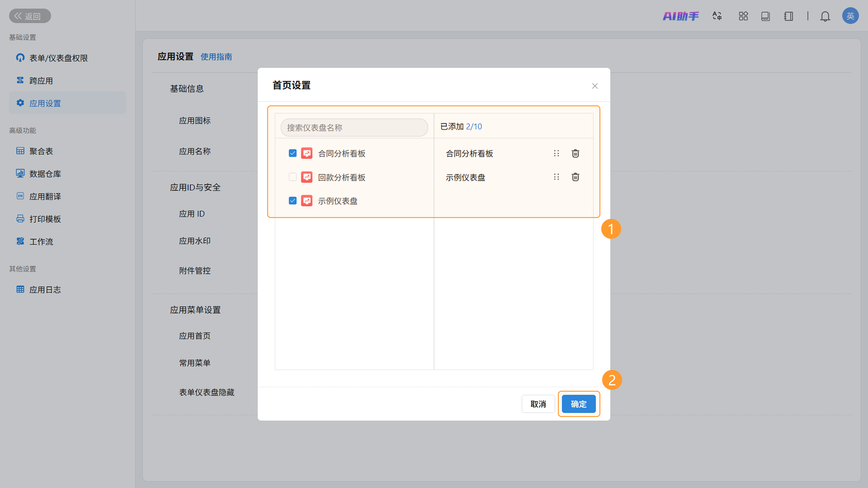Check the 回款分析看板 checkbox

[292, 177]
